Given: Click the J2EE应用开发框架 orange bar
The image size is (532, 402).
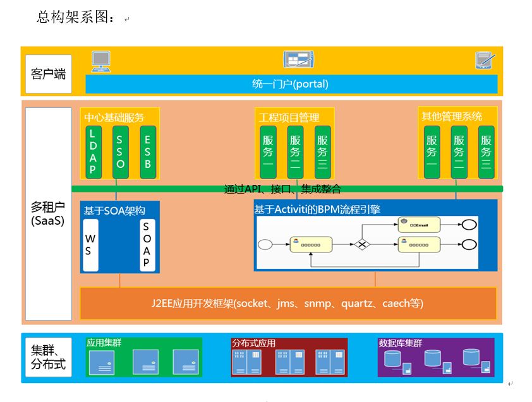Looking at the screenshot, I should coord(288,304).
